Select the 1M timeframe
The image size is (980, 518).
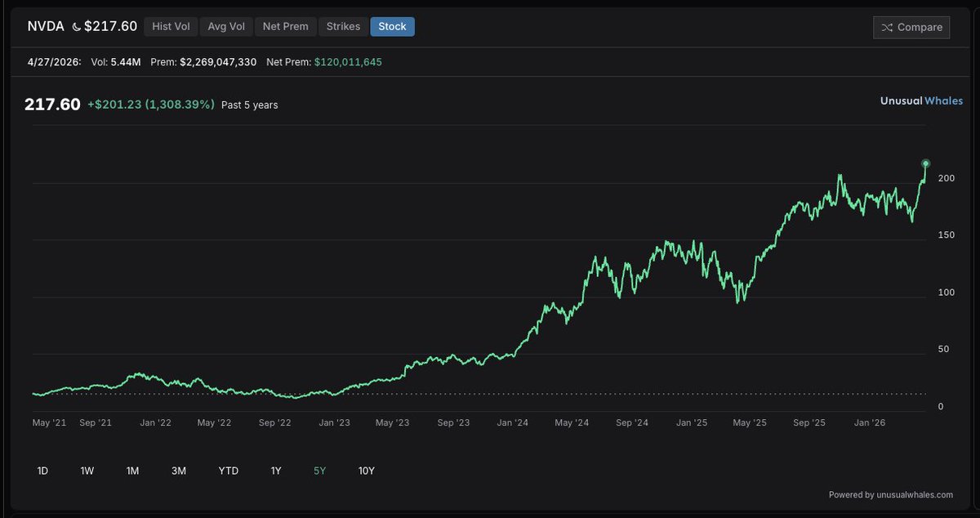click(x=133, y=471)
